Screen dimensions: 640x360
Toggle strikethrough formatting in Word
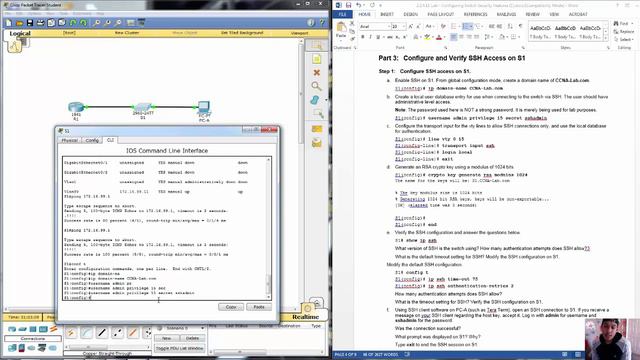click(x=389, y=37)
